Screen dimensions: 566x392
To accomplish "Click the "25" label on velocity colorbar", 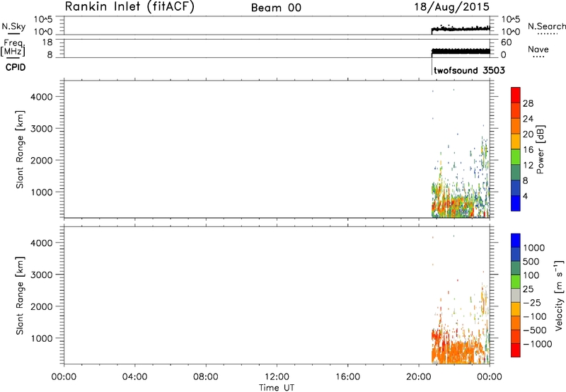I will coord(528,289).
